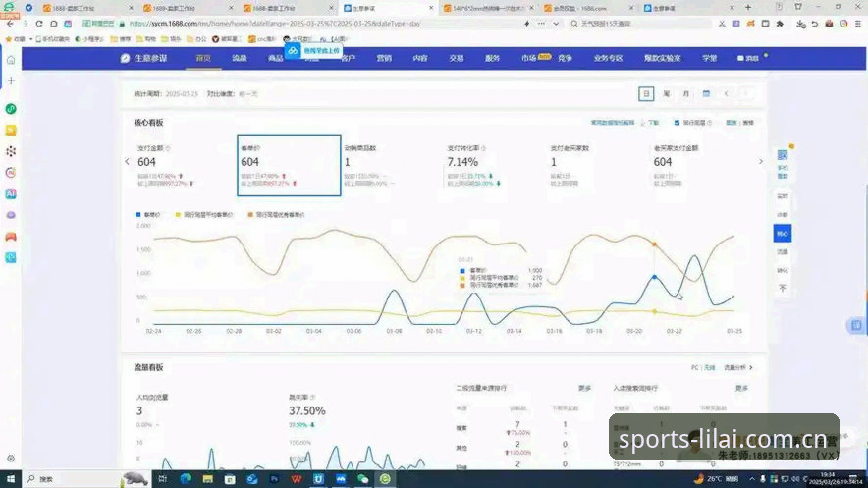The height and width of the screenshot is (488, 868).
Task: Open the 服务 tab in navigation
Action: (492, 58)
